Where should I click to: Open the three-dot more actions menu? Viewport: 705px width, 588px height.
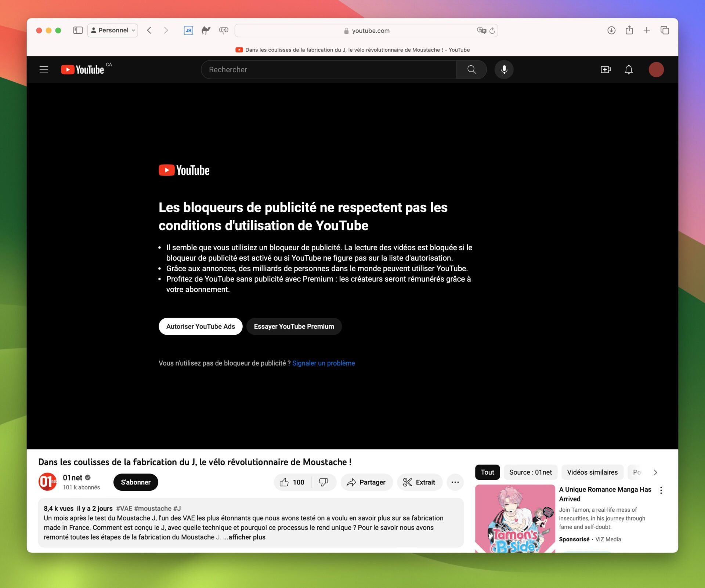click(x=455, y=482)
